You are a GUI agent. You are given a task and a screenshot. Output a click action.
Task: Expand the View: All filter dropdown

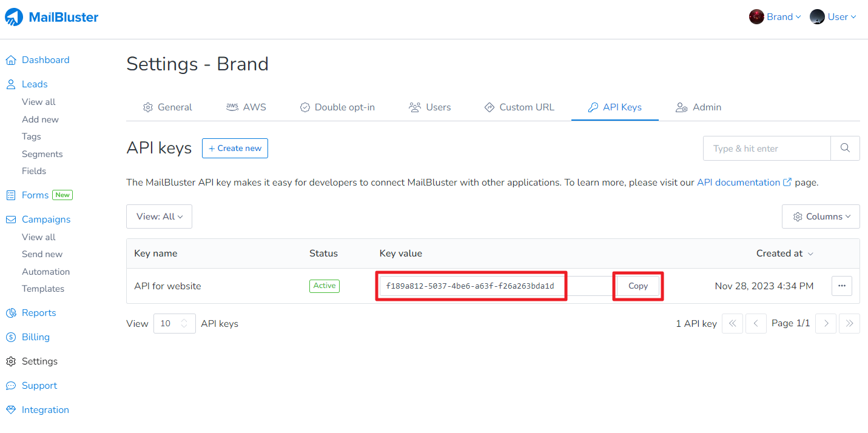[159, 216]
